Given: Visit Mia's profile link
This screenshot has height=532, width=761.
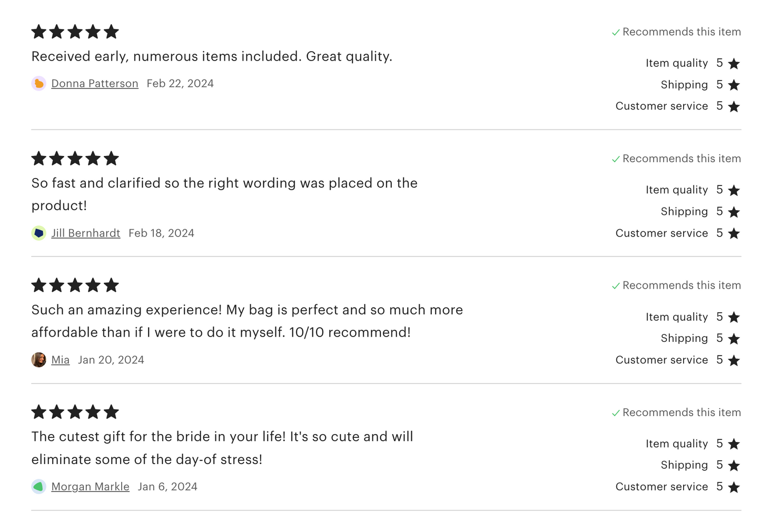Looking at the screenshot, I should pyautogui.click(x=61, y=360).
